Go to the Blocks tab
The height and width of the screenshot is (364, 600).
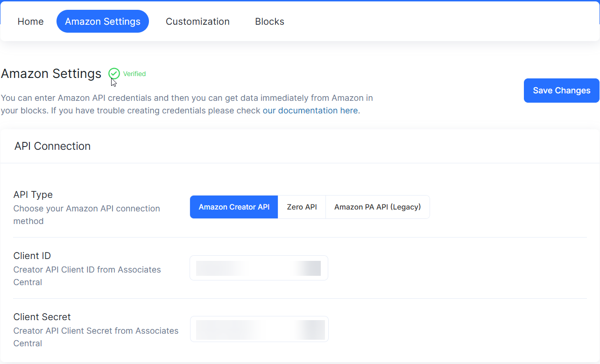coord(269,21)
